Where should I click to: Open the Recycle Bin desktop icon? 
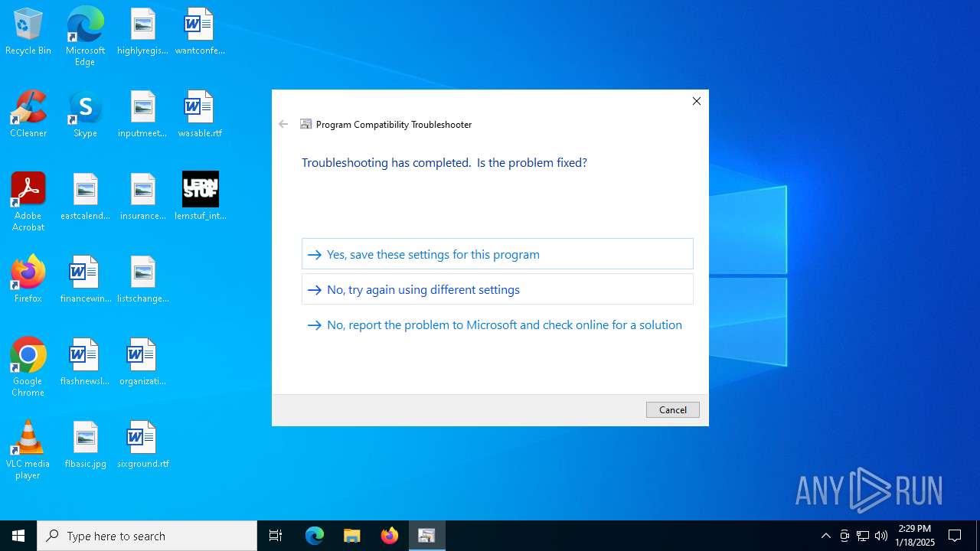coord(28,32)
